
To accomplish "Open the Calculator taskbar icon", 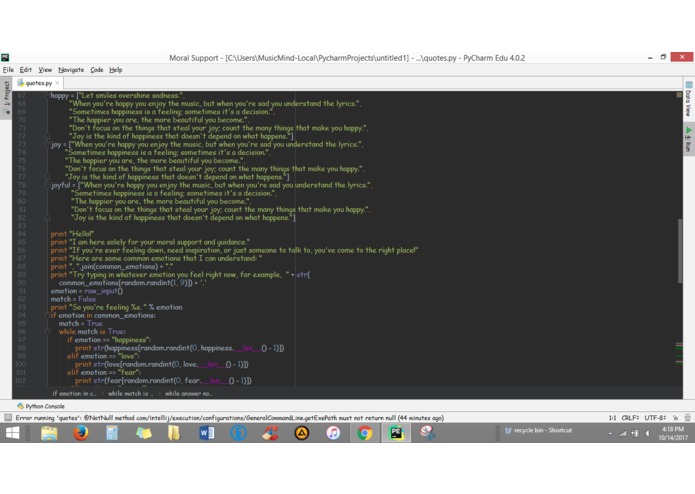I will pos(112,433).
